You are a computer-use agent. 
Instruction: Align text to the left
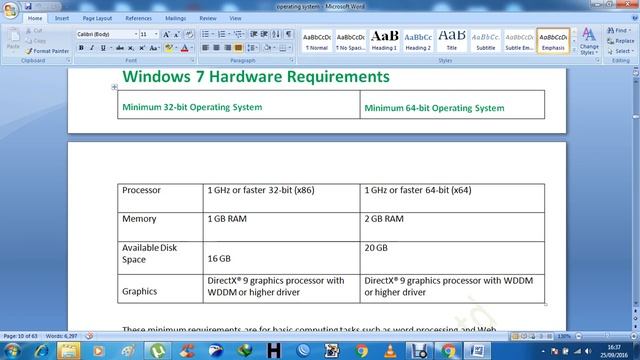point(205,48)
